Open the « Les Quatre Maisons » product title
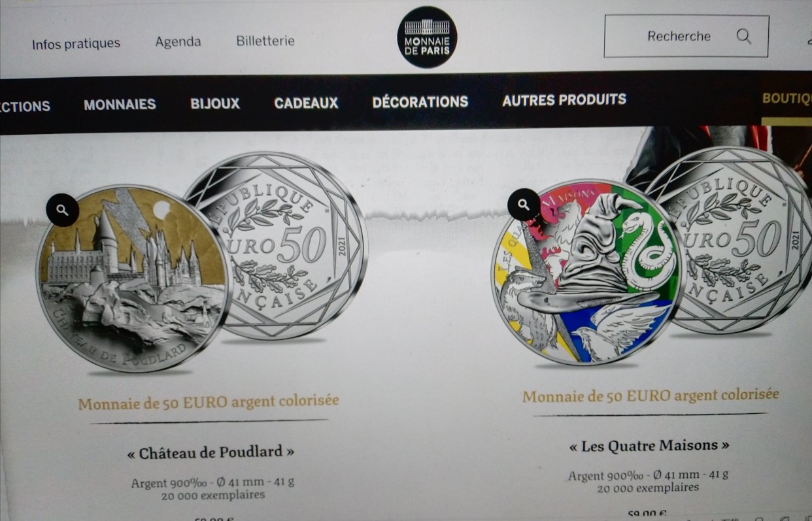The width and height of the screenshot is (812, 521). coord(649,446)
